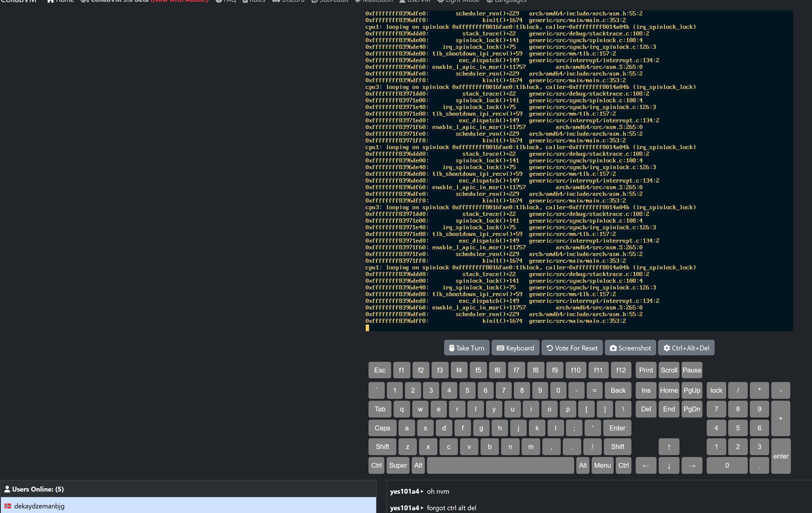The width and height of the screenshot is (812, 513).
Task: Click the Take Turn button
Action: pos(466,348)
